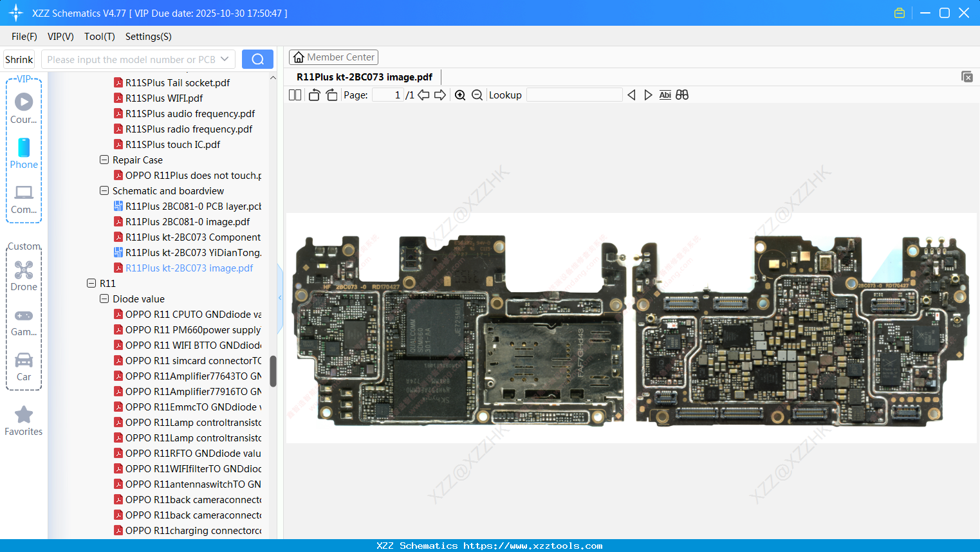Open OPPO R11EmmcTO GNDdiode file
This screenshot has height=552, width=980.
pos(187,407)
